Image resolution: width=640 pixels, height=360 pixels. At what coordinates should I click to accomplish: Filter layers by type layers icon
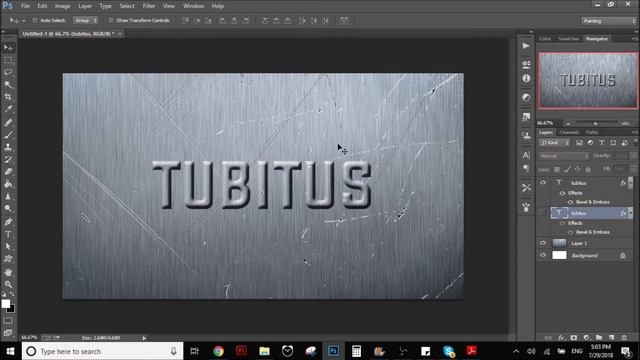[x=602, y=143]
